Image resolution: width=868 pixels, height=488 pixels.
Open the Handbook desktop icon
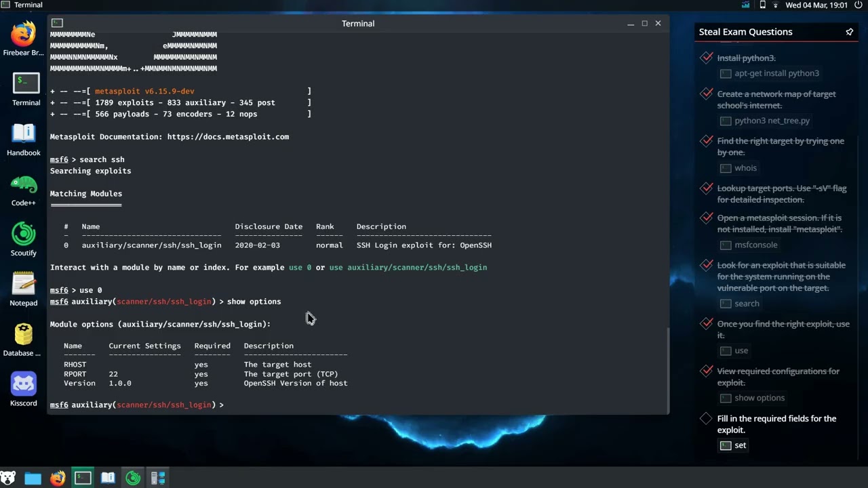pyautogui.click(x=23, y=140)
